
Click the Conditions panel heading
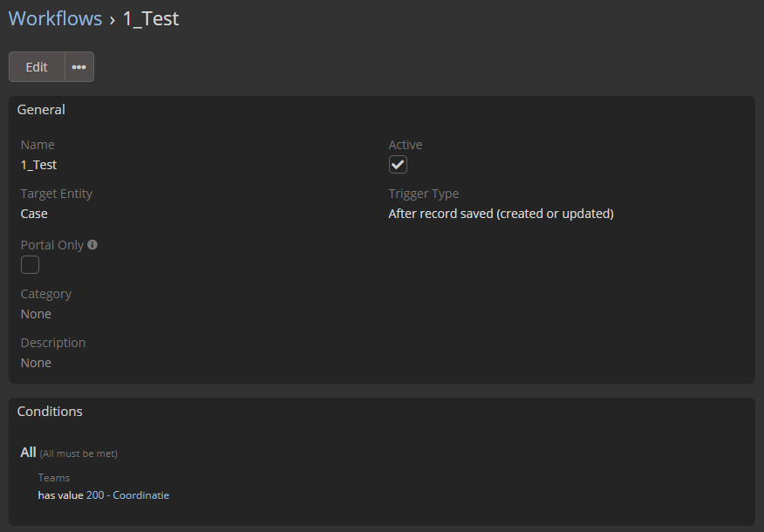50,411
